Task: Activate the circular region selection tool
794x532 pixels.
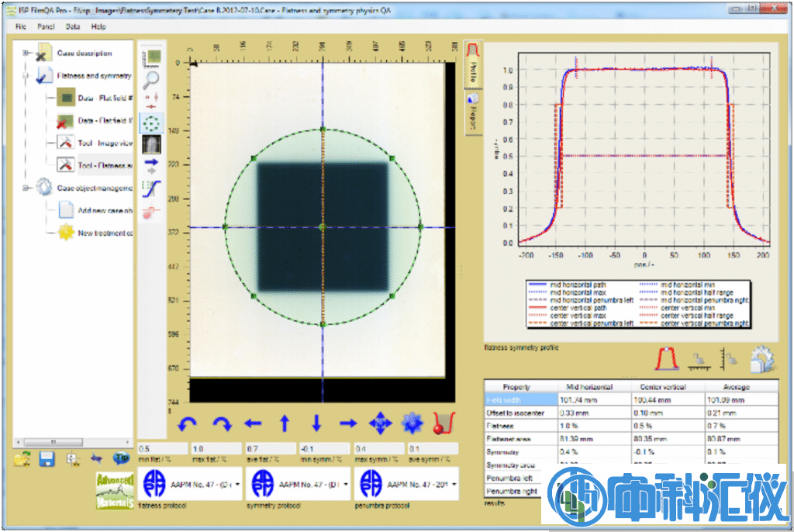Action: 152,122
